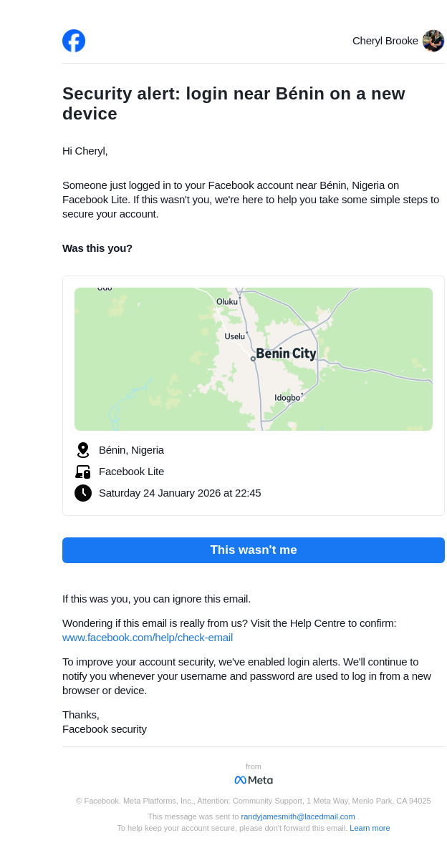Open the Learn more link
The height and width of the screenshot is (868, 447).
[x=370, y=828]
